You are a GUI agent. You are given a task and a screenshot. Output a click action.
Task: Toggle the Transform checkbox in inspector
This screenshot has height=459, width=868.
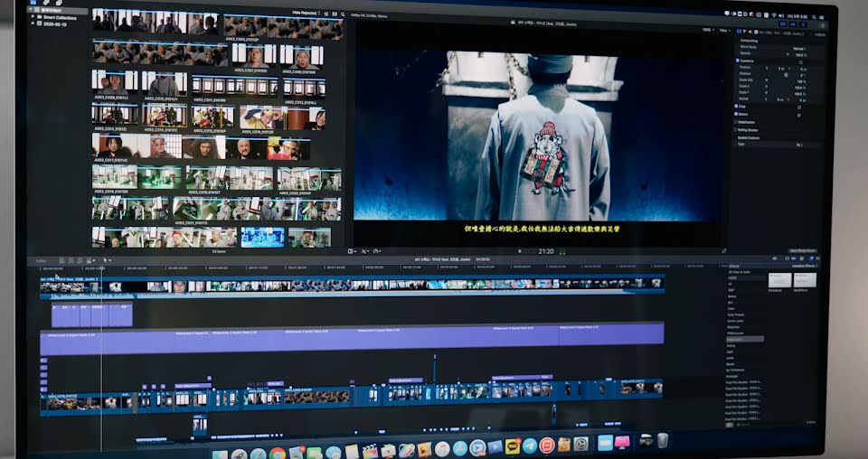pos(738,61)
